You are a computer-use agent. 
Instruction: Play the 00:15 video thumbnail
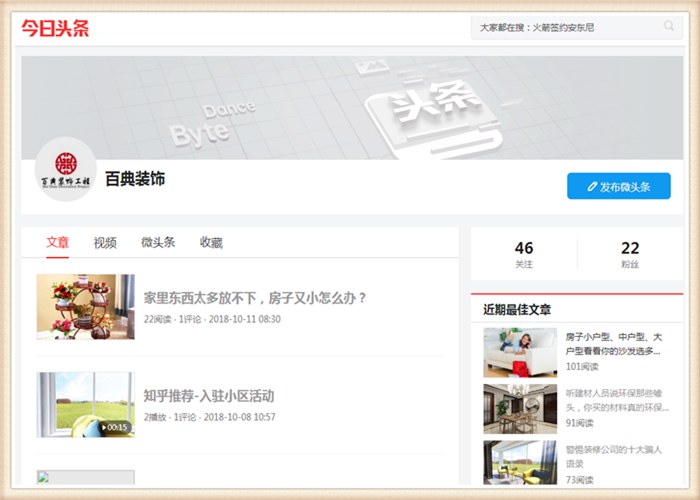point(85,406)
